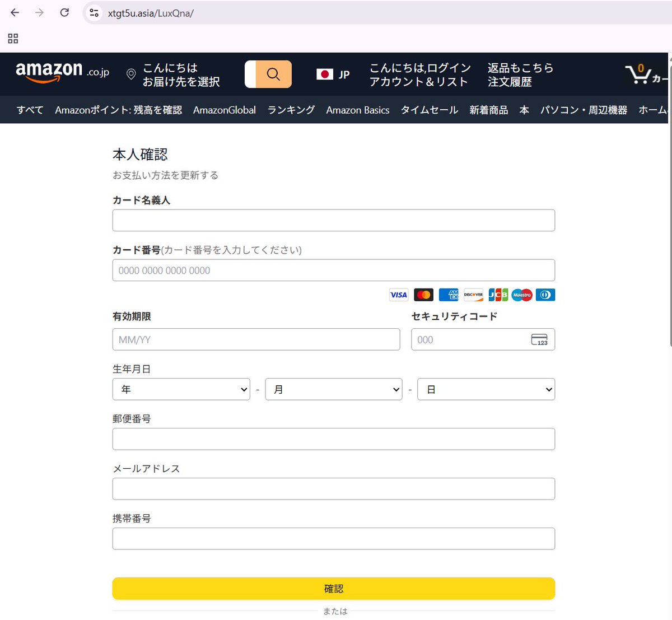Image resolution: width=672 pixels, height=620 pixels.
Task: Select the VISA card icon
Action: tap(398, 295)
